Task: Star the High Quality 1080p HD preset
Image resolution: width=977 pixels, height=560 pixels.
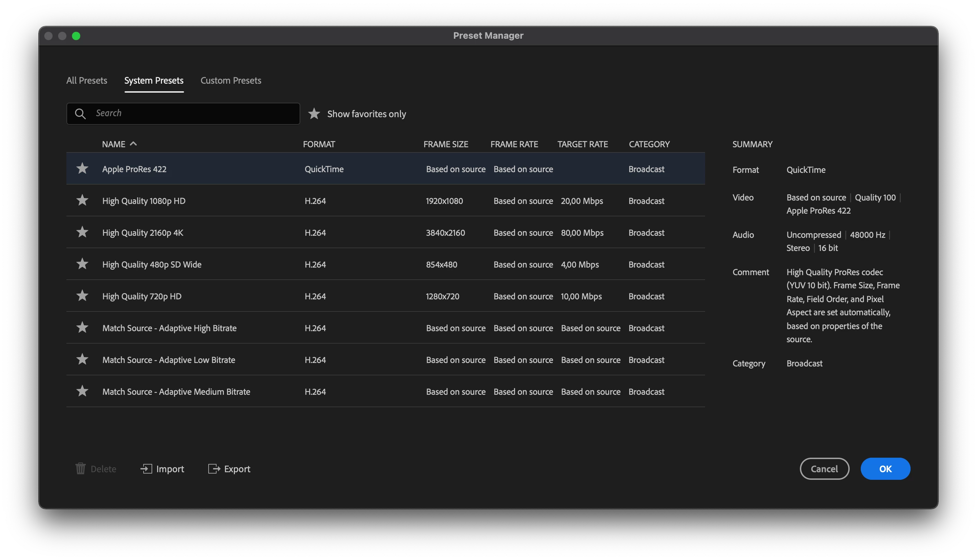Action: point(82,200)
